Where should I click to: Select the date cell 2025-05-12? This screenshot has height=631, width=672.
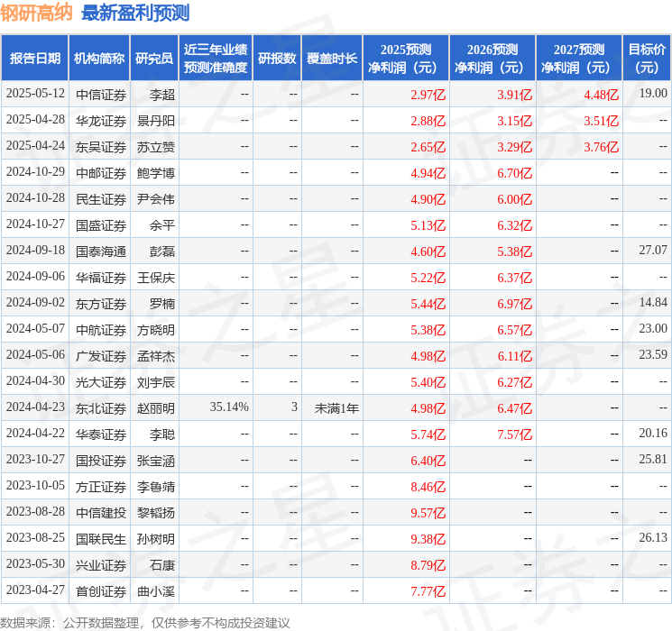(35, 94)
